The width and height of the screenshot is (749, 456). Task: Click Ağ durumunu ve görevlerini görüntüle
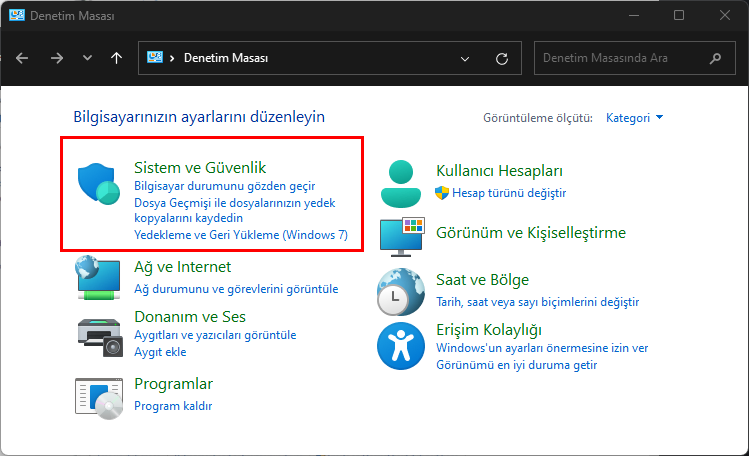click(x=236, y=289)
